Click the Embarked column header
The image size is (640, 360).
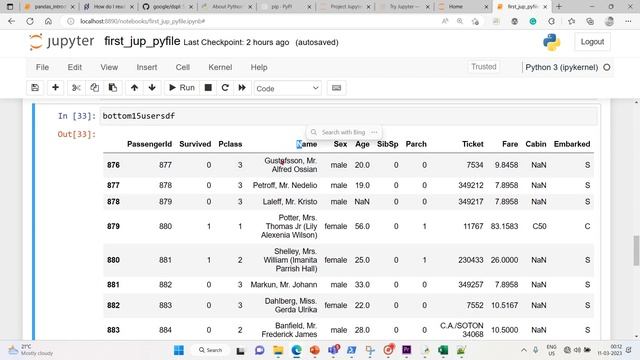(x=572, y=144)
